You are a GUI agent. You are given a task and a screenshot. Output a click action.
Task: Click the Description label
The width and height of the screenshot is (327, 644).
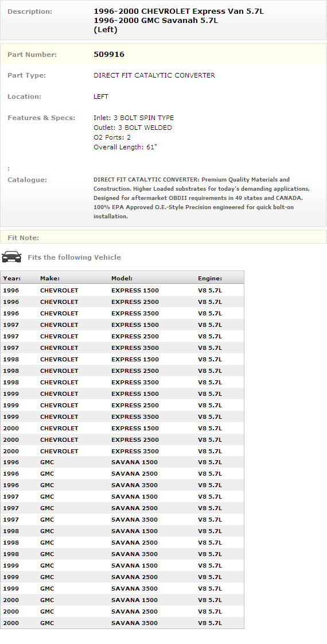(x=30, y=11)
